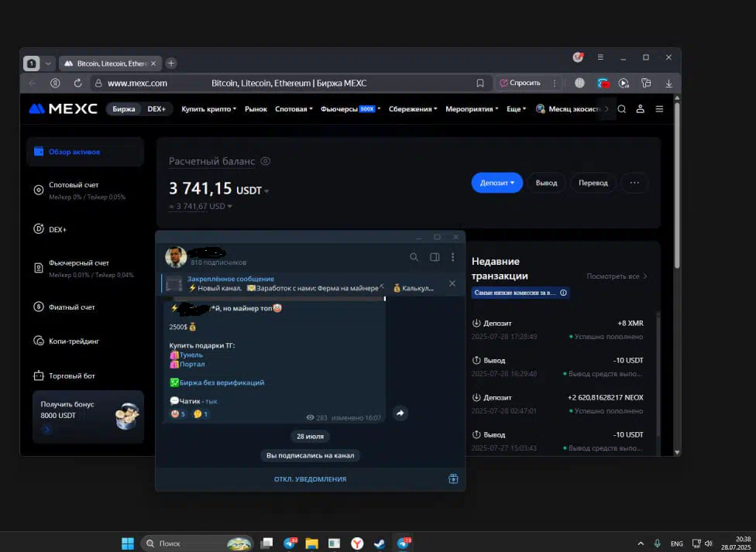Switch to the DEX+ toggle in header
The height and width of the screenshot is (552, 756).
tap(156, 109)
